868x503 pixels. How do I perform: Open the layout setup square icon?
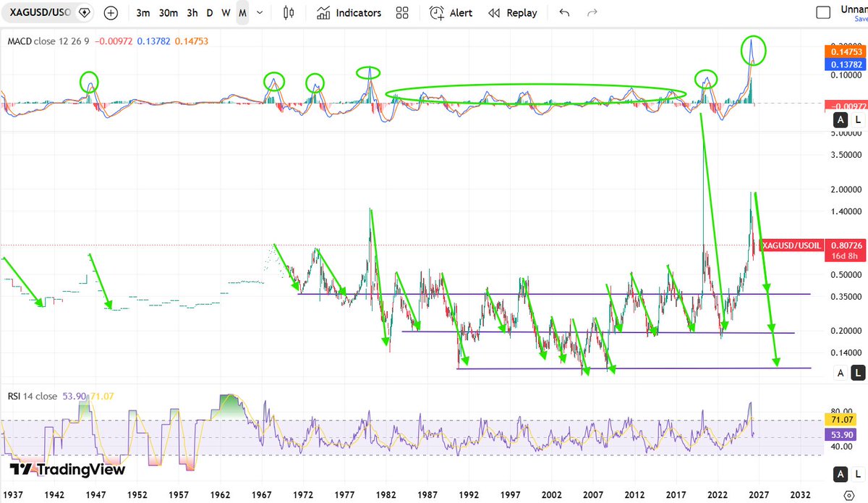click(x=822, y=12)
